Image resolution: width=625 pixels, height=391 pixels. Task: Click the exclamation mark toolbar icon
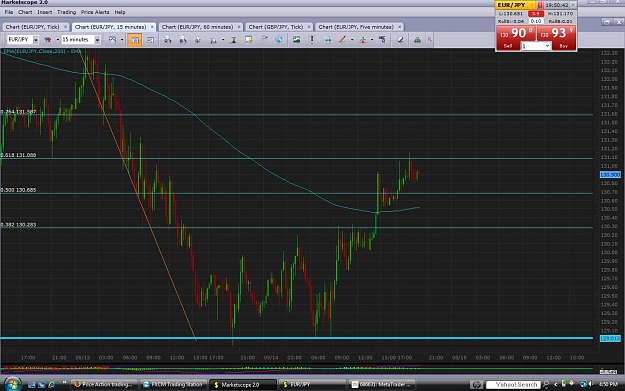pyautogui.click(x=312, y=39)
